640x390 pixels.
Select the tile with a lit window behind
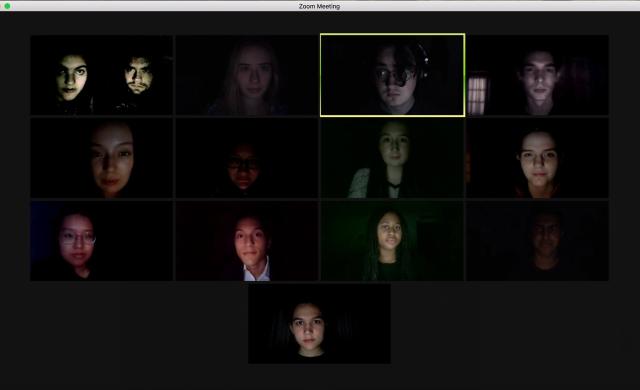click(538, 75)
